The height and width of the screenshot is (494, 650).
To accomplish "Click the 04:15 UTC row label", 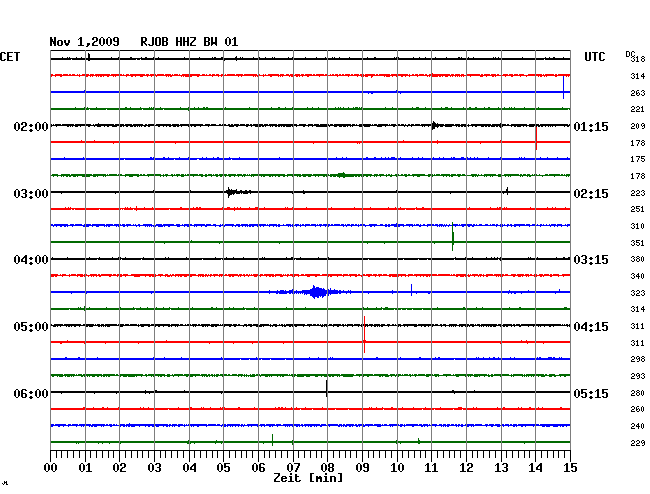I will pyautogui.click(x=591, y=327).
